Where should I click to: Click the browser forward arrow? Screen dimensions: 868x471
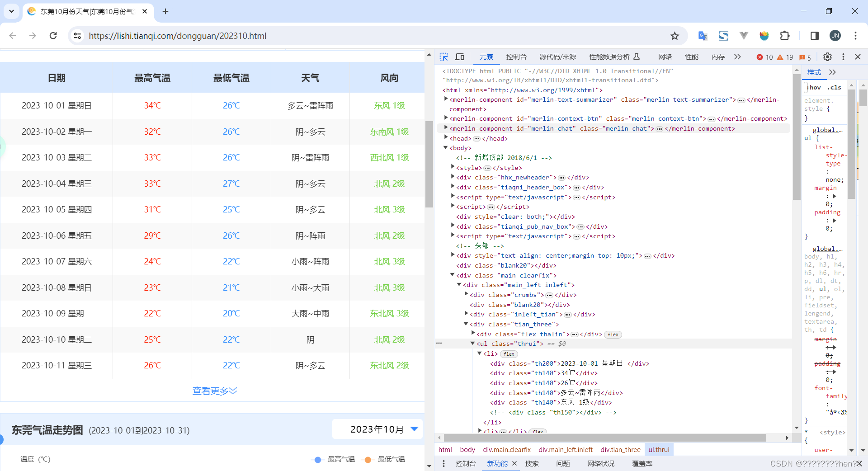pyautogui.click(x=33, y=36)
